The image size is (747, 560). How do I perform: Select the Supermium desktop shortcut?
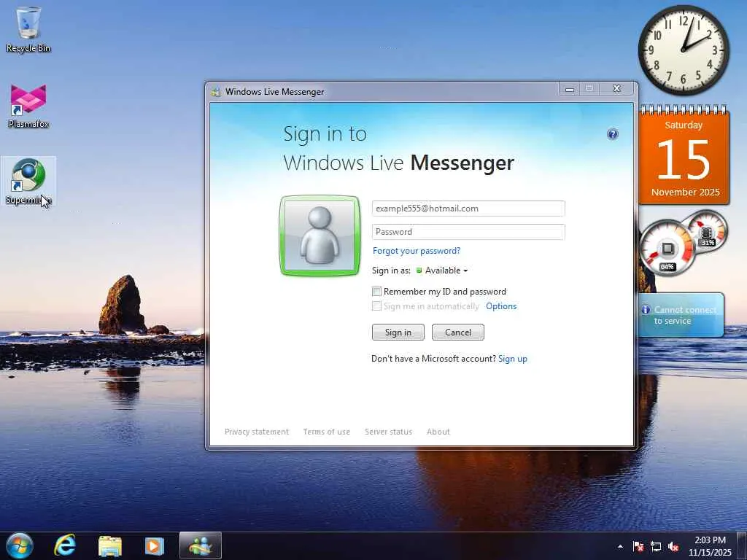pos(28,182)
